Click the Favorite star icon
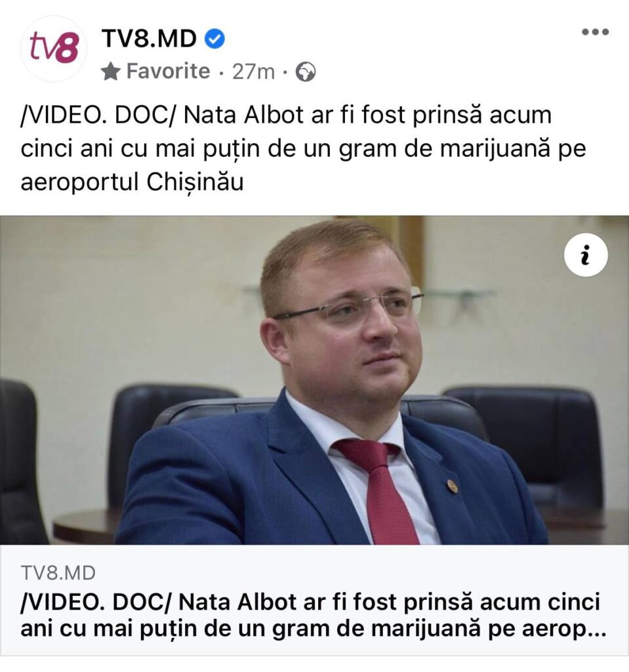 (x=111, y=72)
